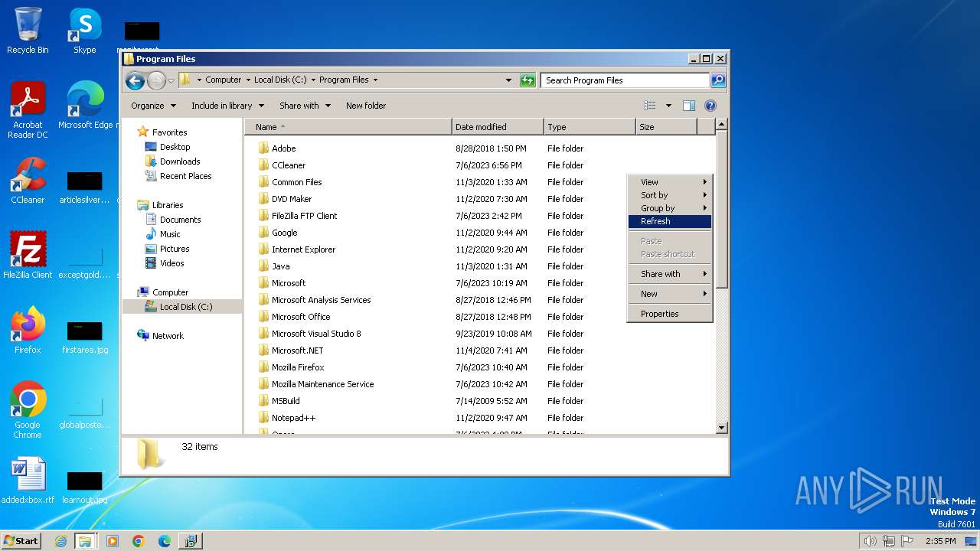Open the Share with toolbar dropdown
Image resolution: width=980 pixels, height=551 pixels.
[x=305, y=106]
